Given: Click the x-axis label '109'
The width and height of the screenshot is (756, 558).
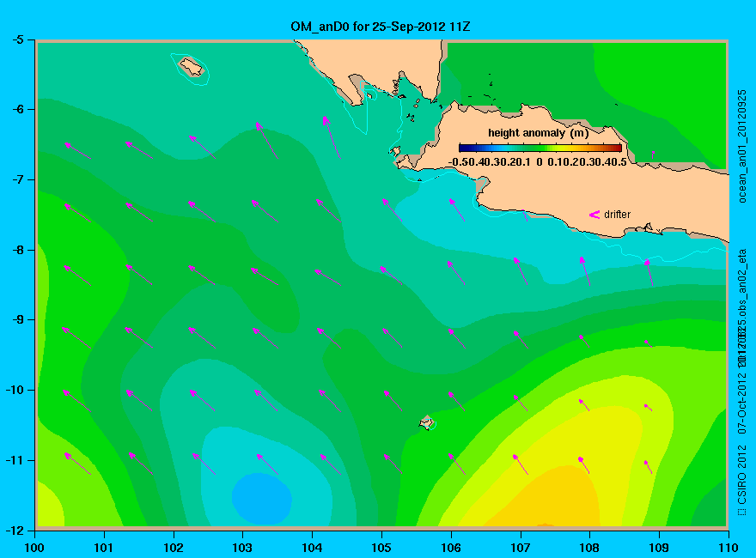Looking at the screenshot, I should [659, 548].
